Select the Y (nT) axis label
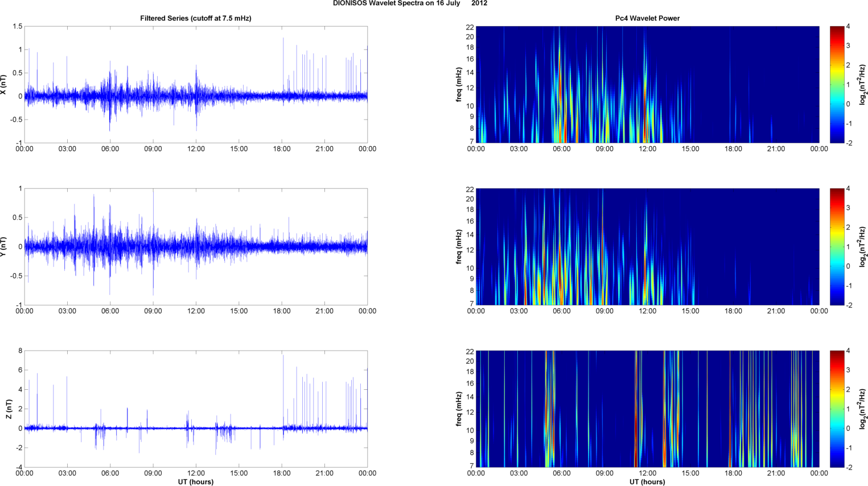This screenshot has width=868, height=486. 4,247
